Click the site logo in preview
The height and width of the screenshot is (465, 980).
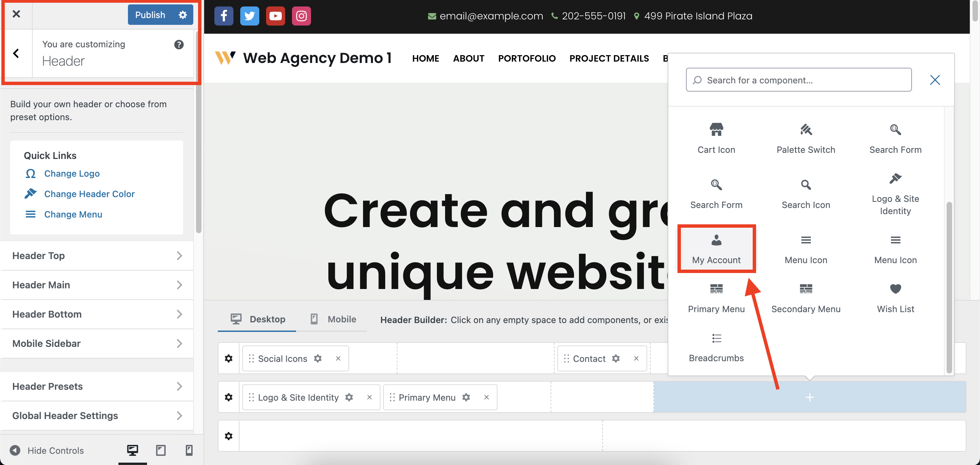click(x=225, y=58)
